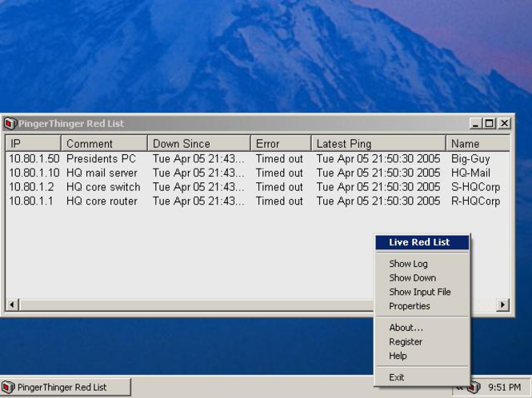
Task: Sort by the Comment column header
Action: [105, 143]
